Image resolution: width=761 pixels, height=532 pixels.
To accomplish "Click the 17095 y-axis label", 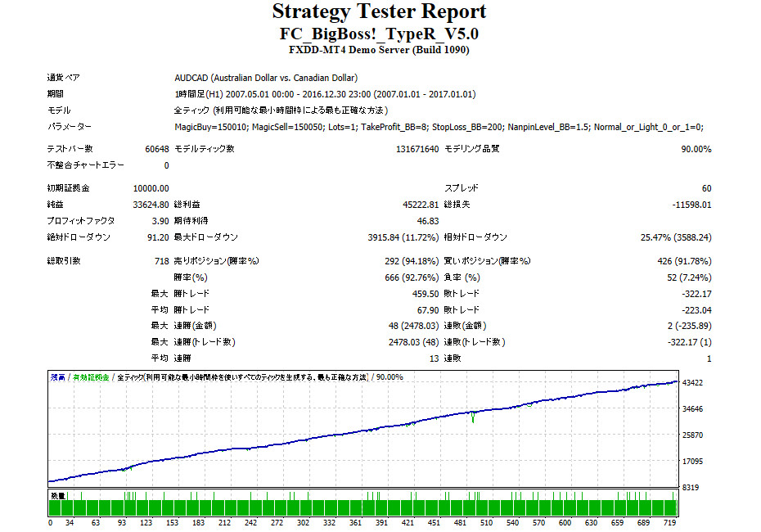I will (x=692, y=462).
